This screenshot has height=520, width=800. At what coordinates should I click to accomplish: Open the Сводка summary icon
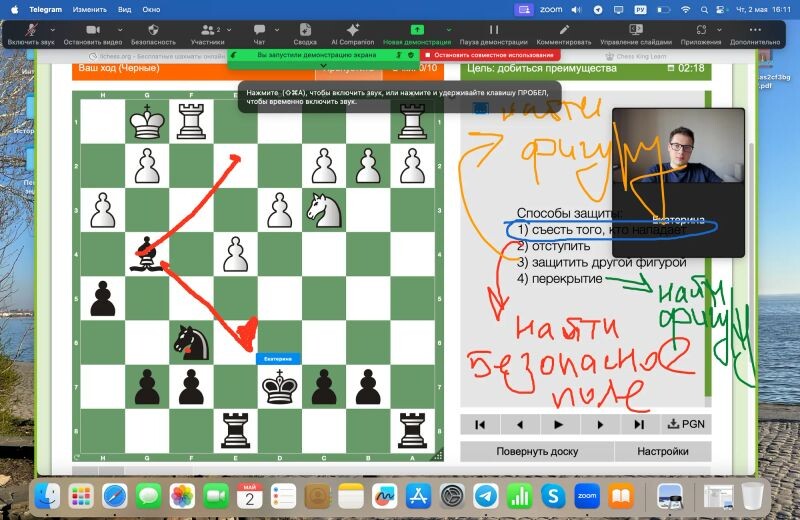[x=305, y=30]
